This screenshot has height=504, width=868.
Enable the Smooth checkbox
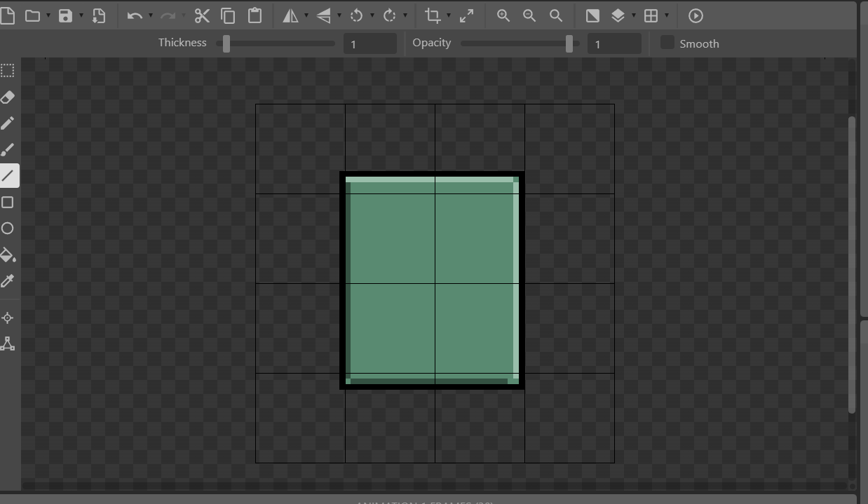point(667,43)
